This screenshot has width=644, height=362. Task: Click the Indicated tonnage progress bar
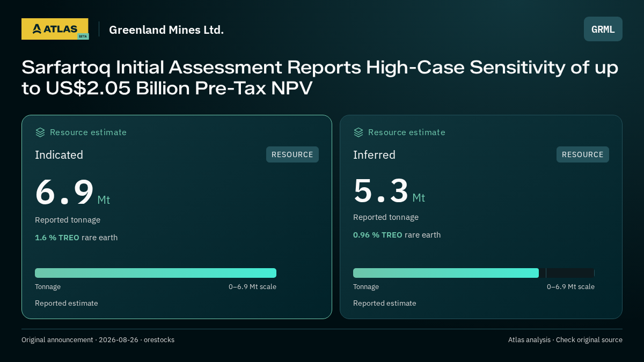tap(156, 273)
